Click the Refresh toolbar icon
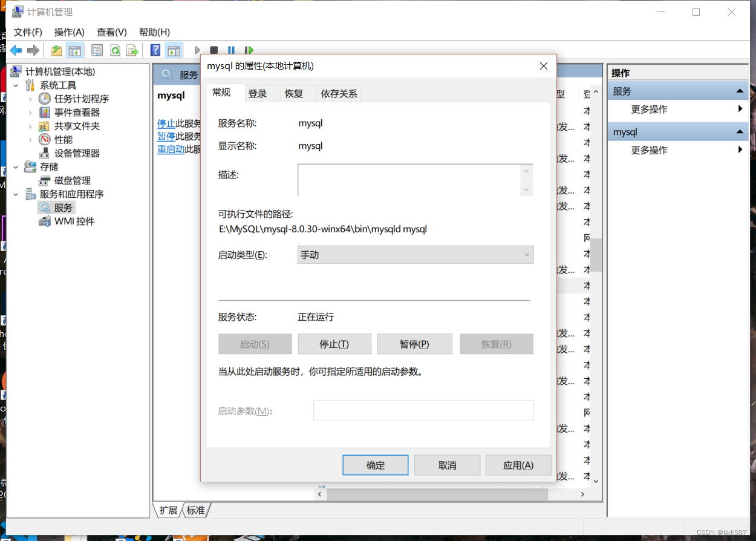This screenshot has width=756, height=541. 115,50
